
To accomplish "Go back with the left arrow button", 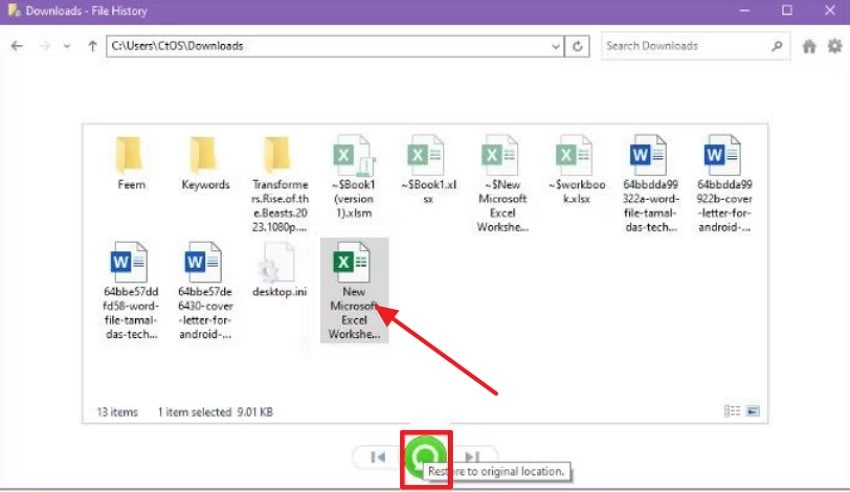I will coord(17,46).
